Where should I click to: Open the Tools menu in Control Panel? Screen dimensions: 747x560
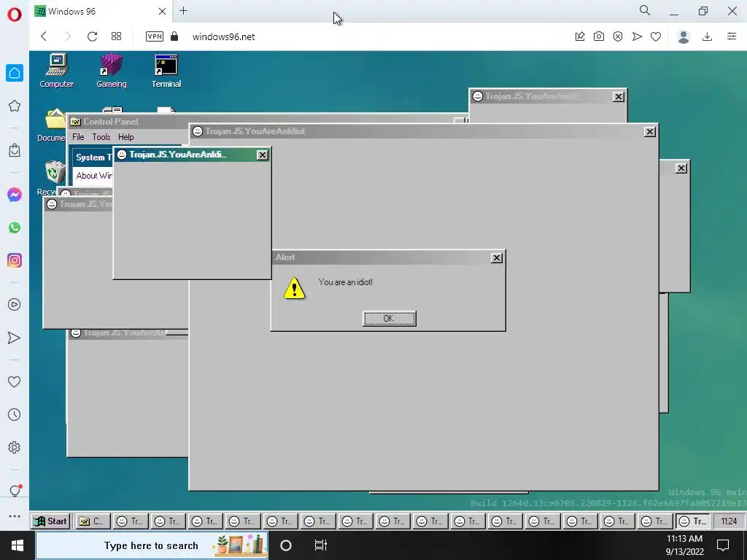tap(101, 137)
